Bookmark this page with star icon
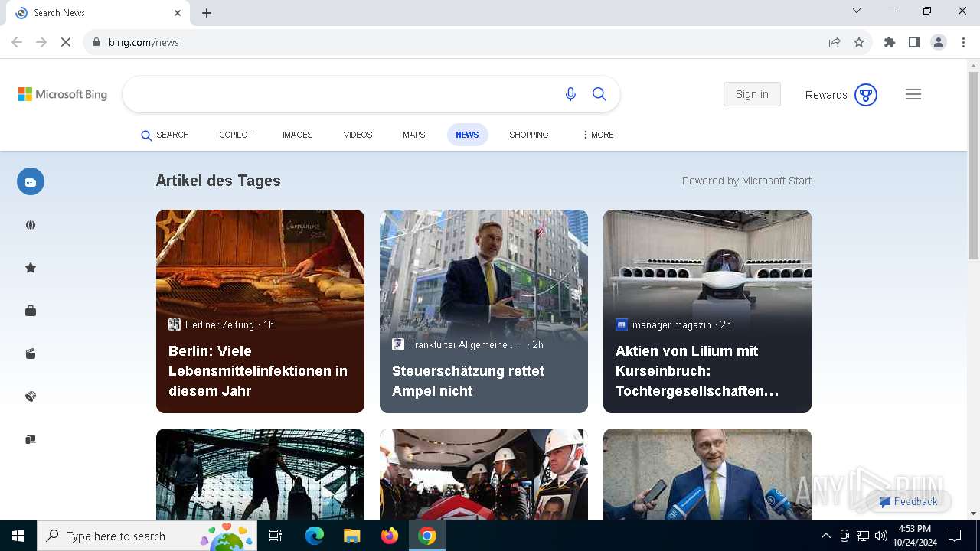The height and width of the screenshot is (551, 980). point(859,42)
